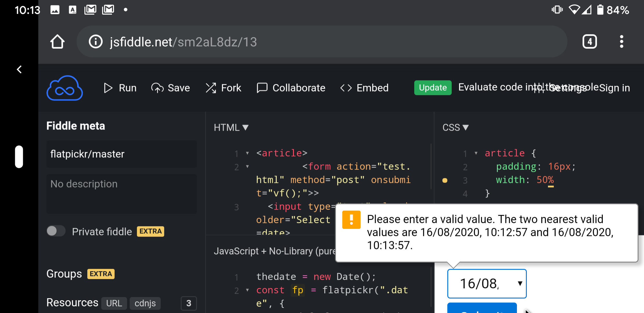Screen dimensions: 644x313
Task: Collapse the const fp fold arrow
Action: 247,290
